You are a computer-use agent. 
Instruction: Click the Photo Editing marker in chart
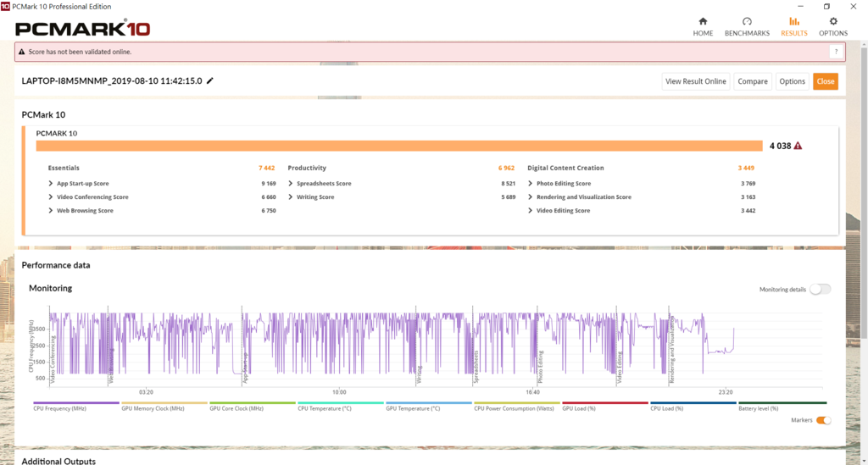[540, 367]
